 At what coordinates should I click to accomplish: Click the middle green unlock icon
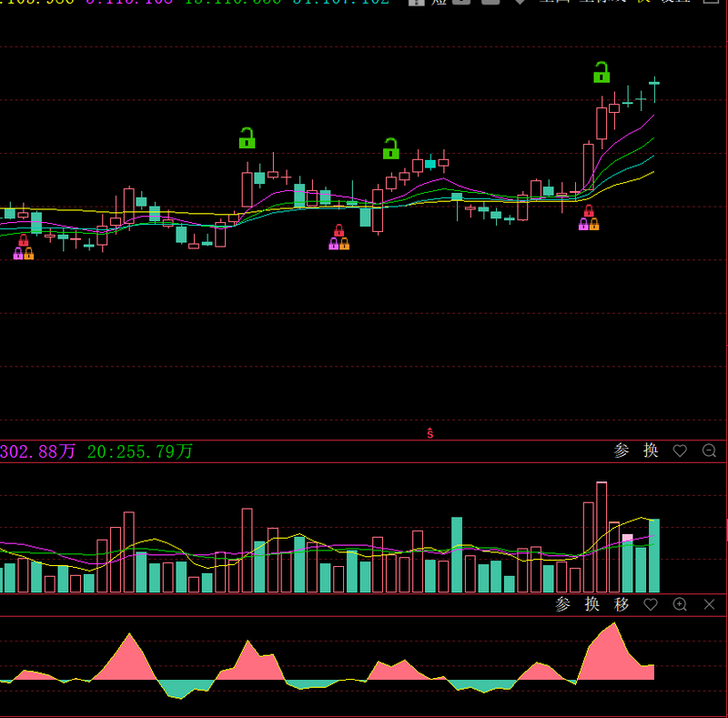pos(391,148)
